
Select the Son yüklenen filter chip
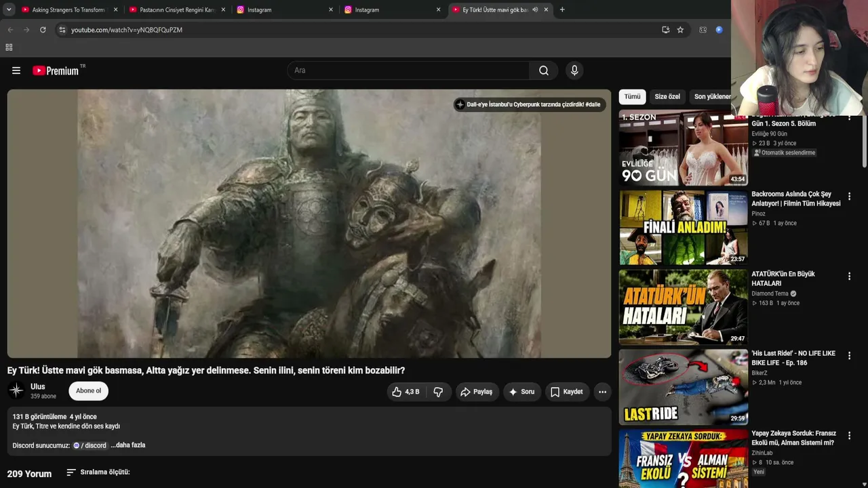coord(711,96)
